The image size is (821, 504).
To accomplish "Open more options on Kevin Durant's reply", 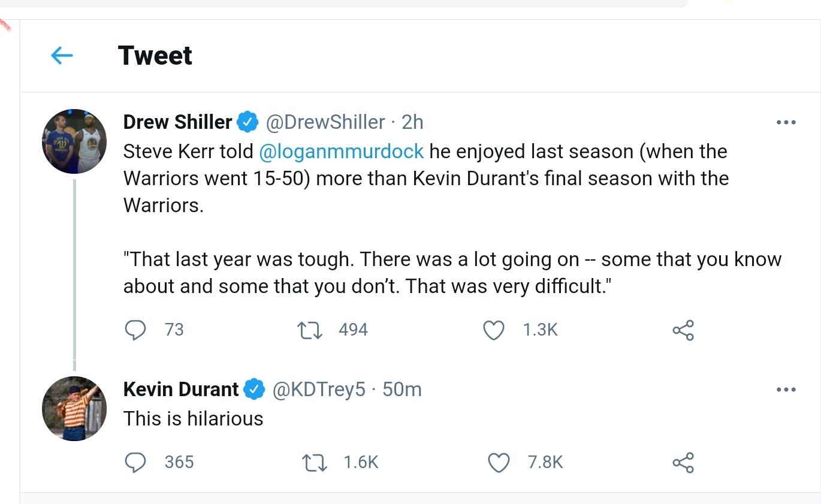I will tap(786, 390).
